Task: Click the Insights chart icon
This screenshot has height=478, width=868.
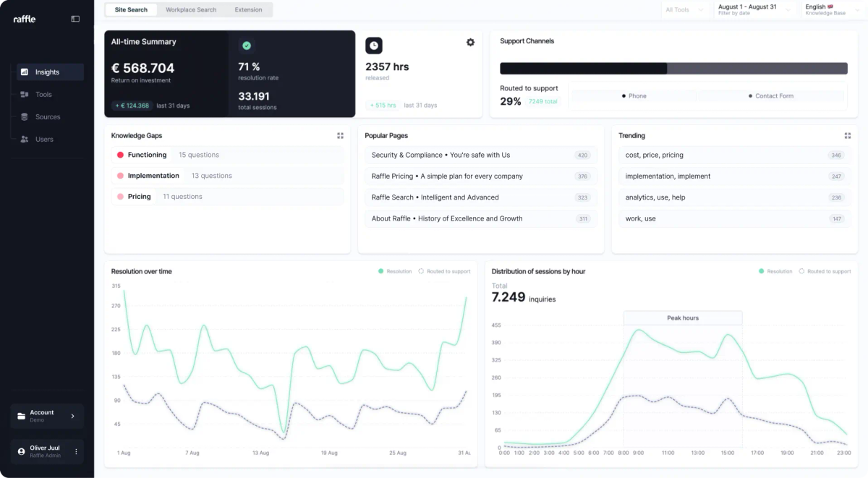Action: [x=25, y=72]
